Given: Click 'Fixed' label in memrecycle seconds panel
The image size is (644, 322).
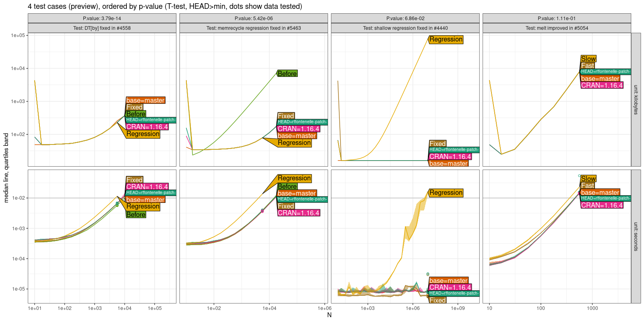Looking at the screenshot, I should point(286,206).
